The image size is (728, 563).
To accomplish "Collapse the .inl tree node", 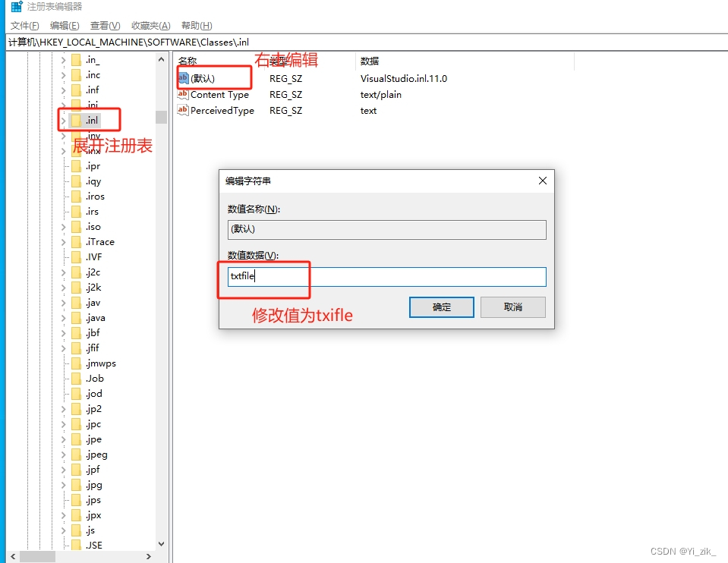I will tap(64, 120).
